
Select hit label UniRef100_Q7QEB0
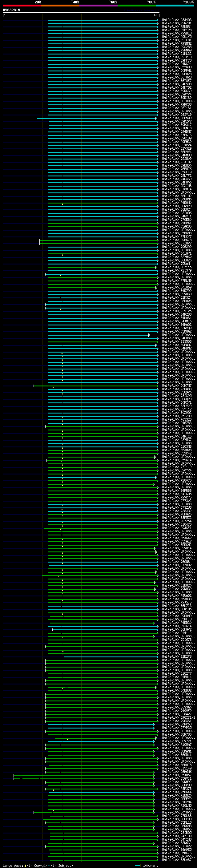[x=177, y=220]
